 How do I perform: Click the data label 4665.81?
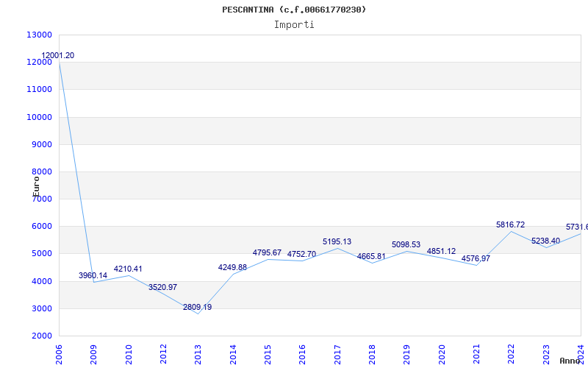click(371, 257)
